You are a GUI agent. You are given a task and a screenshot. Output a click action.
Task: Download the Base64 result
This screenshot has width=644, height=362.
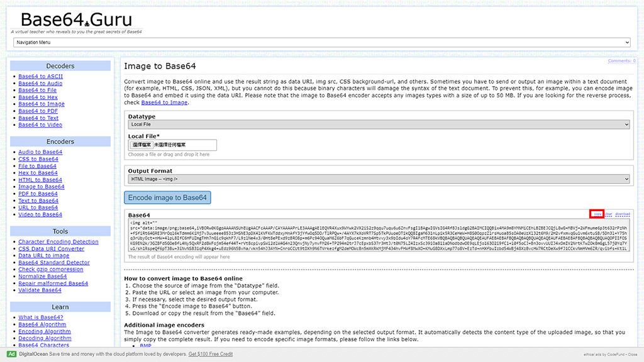click(x=622, y=214)
